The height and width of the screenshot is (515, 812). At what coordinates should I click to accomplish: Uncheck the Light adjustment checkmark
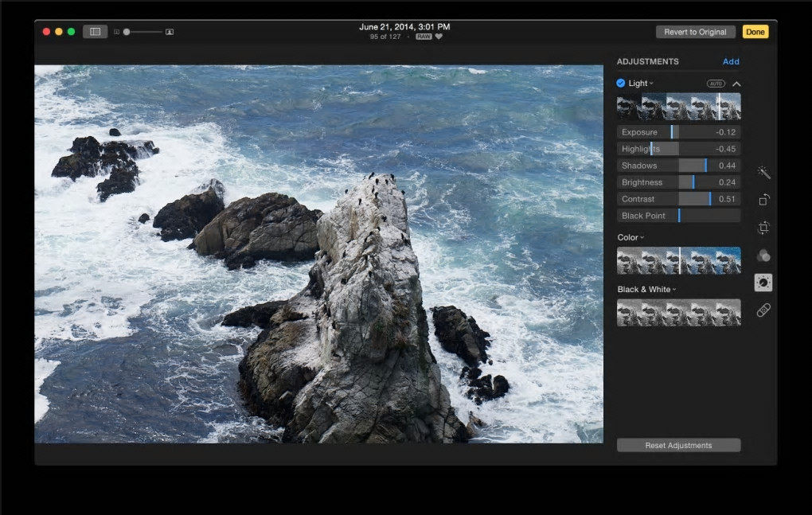click(621, 83)
